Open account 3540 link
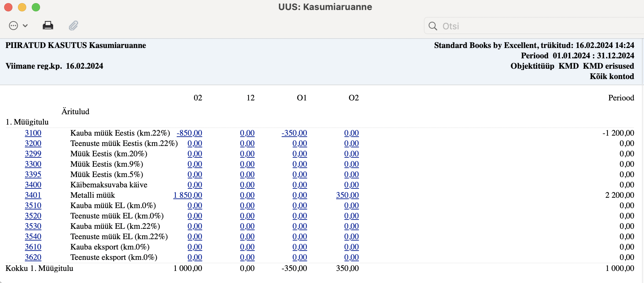Viewport: 644px width, 283px height. pyautogui.click(x=33, y=236)
